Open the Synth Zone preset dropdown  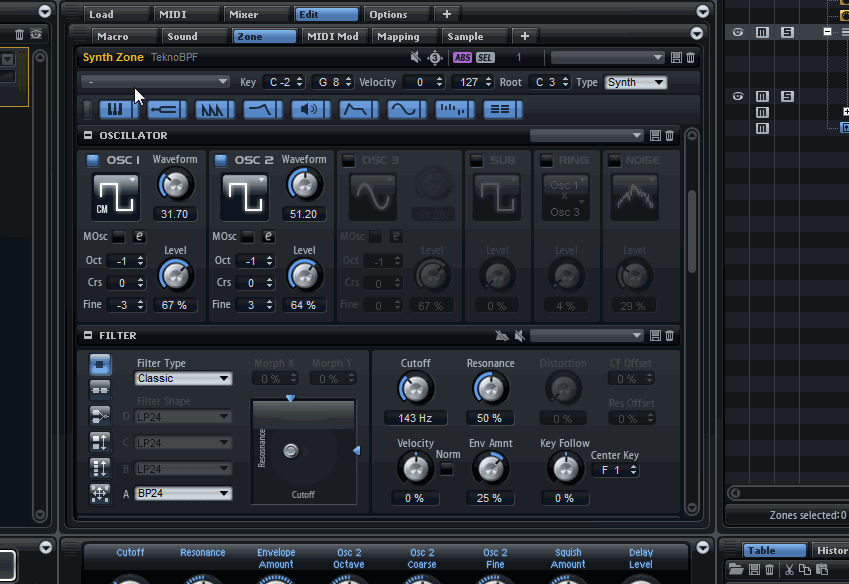[x=607, y=57]
